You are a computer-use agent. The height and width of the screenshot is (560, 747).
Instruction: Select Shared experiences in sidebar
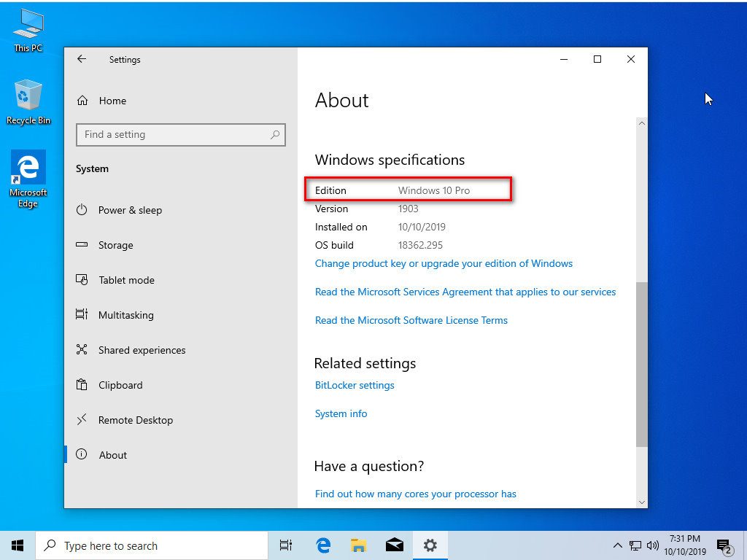coord(131,350)
